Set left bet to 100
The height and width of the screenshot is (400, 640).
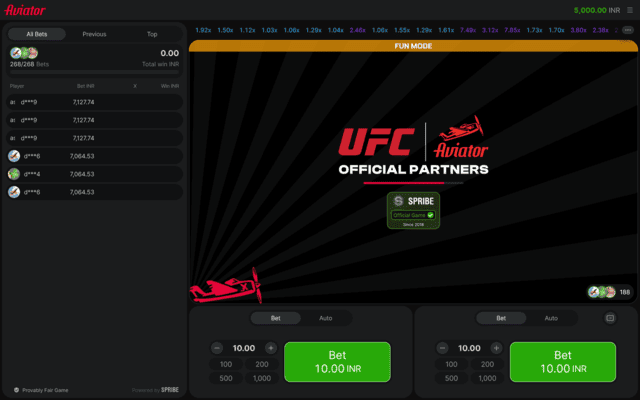(x=226, y=364)
